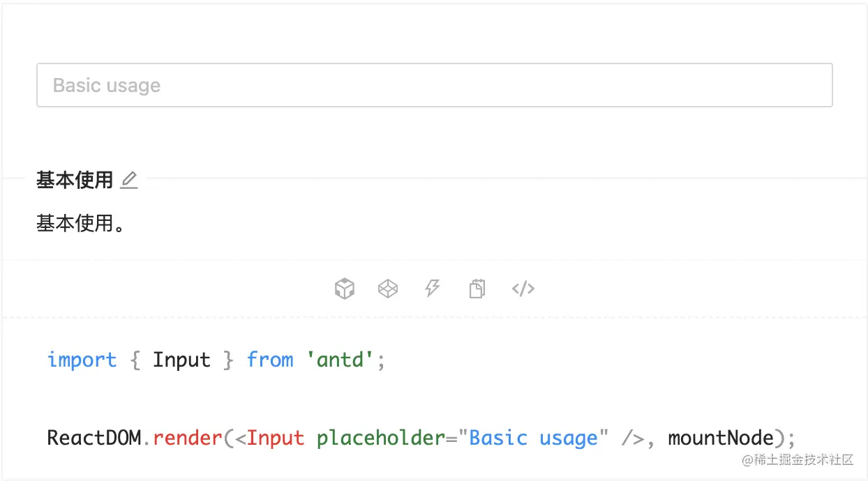
Task: Click "Input" inside the import braces
Action: tap(181, 360)
